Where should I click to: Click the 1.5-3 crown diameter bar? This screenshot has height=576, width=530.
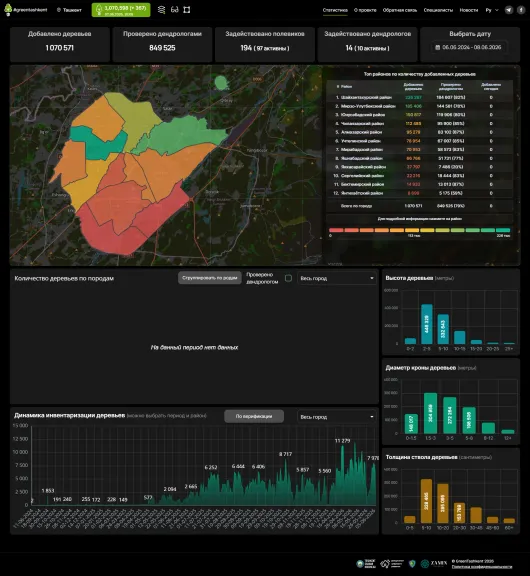(430, 413)
